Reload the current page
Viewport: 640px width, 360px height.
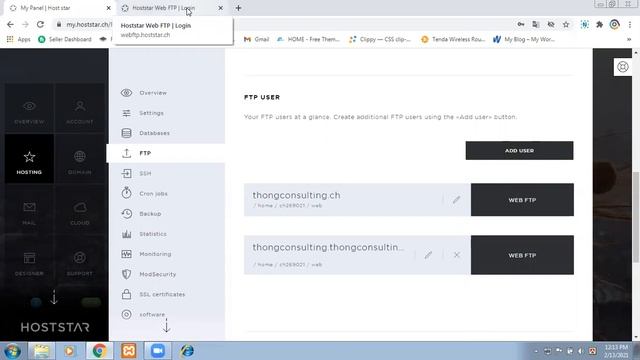[40, 24]
